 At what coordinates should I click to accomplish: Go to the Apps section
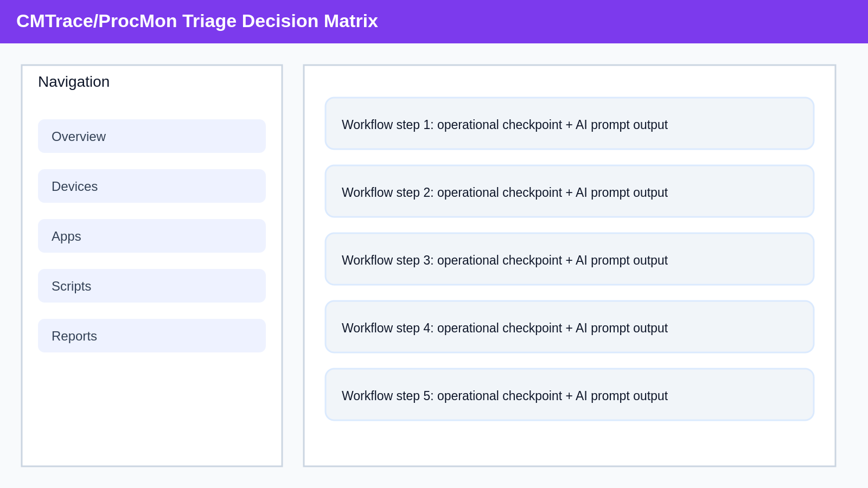coord(152,236)
